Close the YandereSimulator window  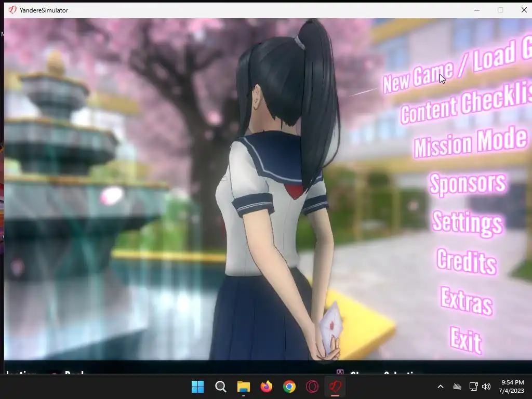(x=524, y=10)
